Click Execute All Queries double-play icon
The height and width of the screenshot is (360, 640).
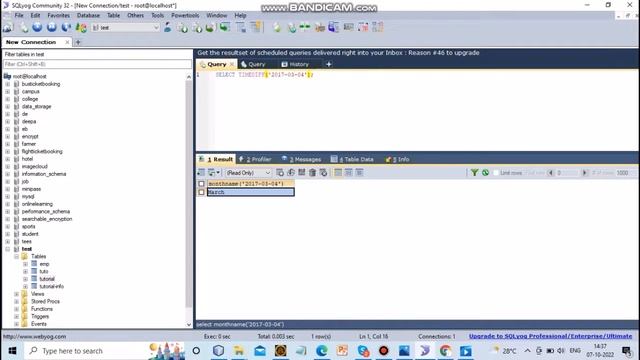point(52,27)
